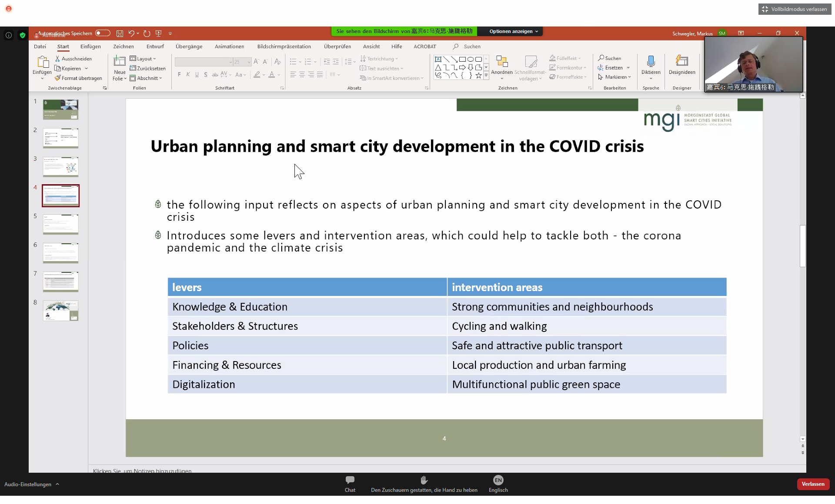Toggle underline formatting U button

(x=197, y=75)
